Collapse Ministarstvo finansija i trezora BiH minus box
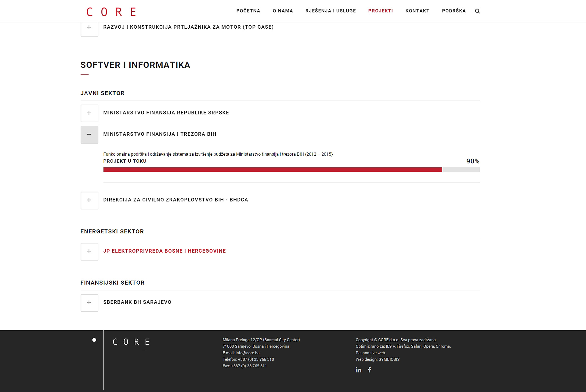Image resolution: width=586 pixels, height=392 pixels. point(89,135)
